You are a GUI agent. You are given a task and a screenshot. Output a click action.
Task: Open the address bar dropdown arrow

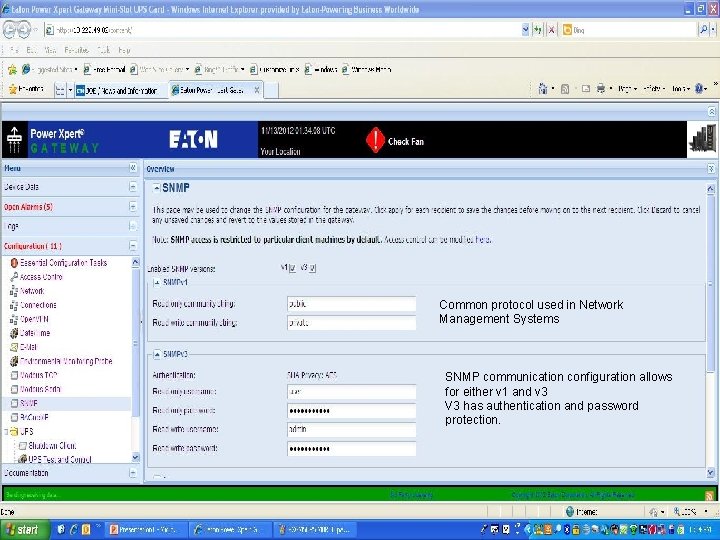click(525, 30)
